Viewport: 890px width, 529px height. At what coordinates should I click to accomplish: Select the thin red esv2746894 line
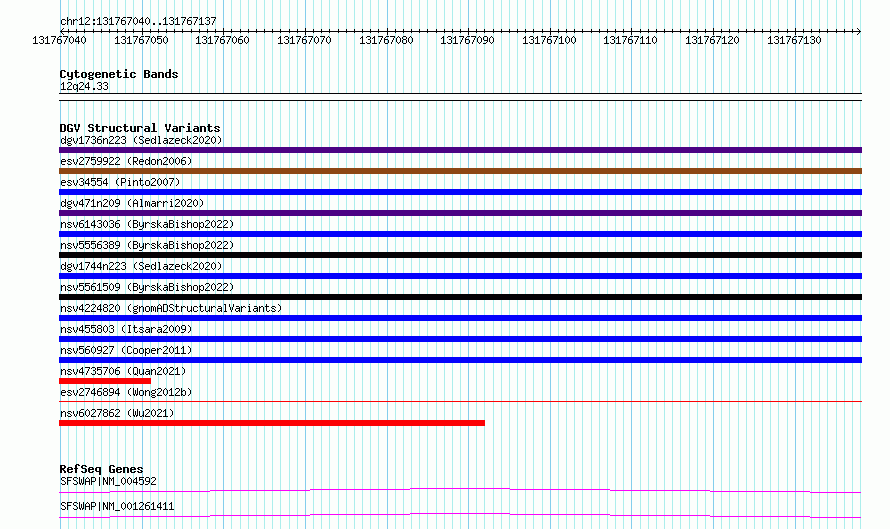[460, 402]
